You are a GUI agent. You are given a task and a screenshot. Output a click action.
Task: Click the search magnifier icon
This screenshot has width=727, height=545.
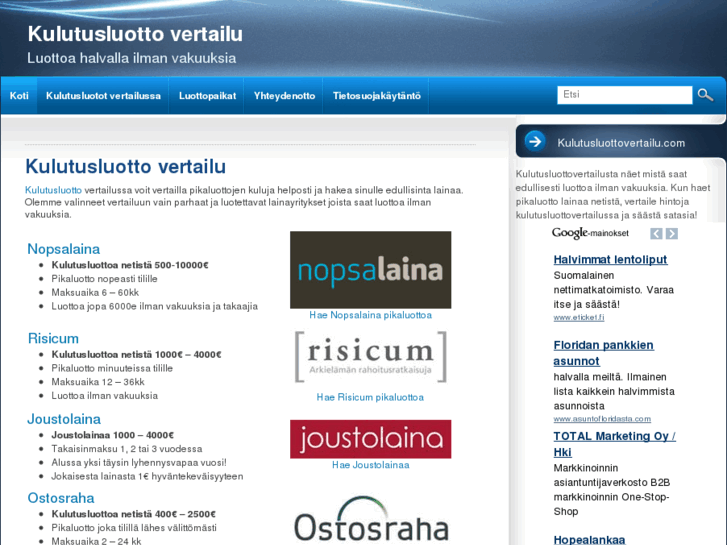(705, 95)
